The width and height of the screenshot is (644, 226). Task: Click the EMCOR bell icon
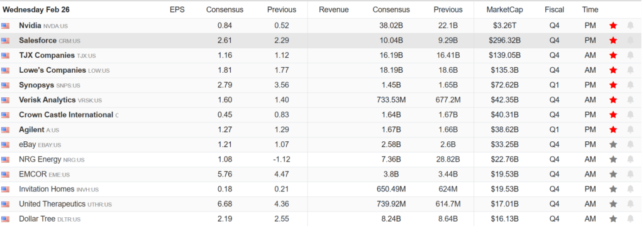[x=630, y=175]
